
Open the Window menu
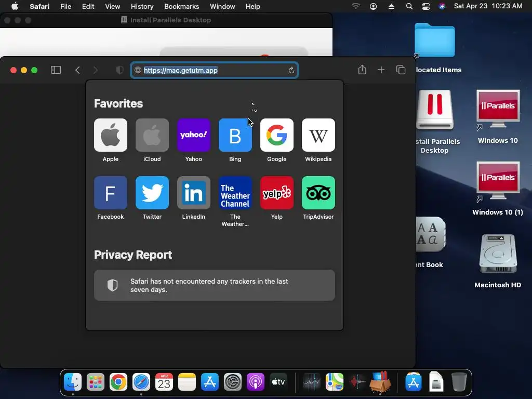(x=222, y=6)
